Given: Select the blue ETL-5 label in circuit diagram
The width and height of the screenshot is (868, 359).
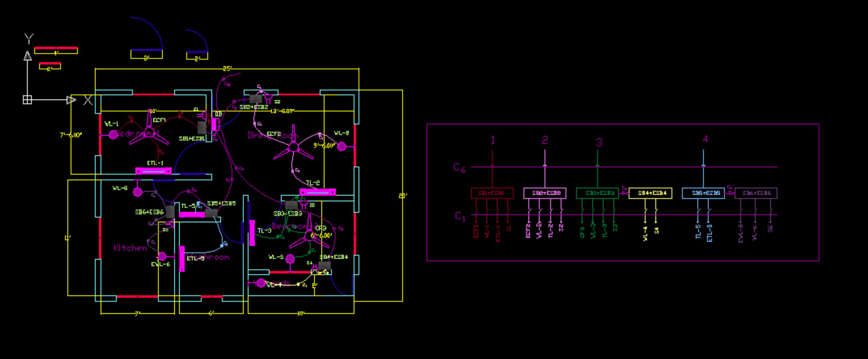Looking at the screenshot, I should pyautogui.click(x=709, y=233).
